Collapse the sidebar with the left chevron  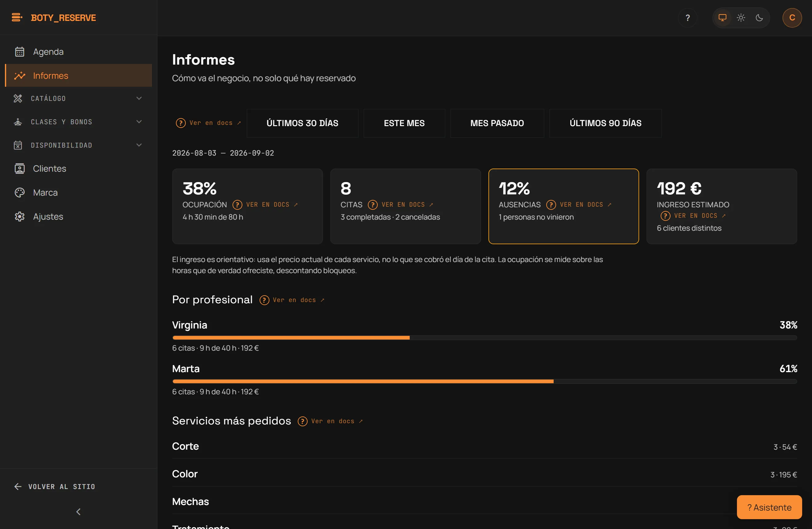(x=78, y=511)
